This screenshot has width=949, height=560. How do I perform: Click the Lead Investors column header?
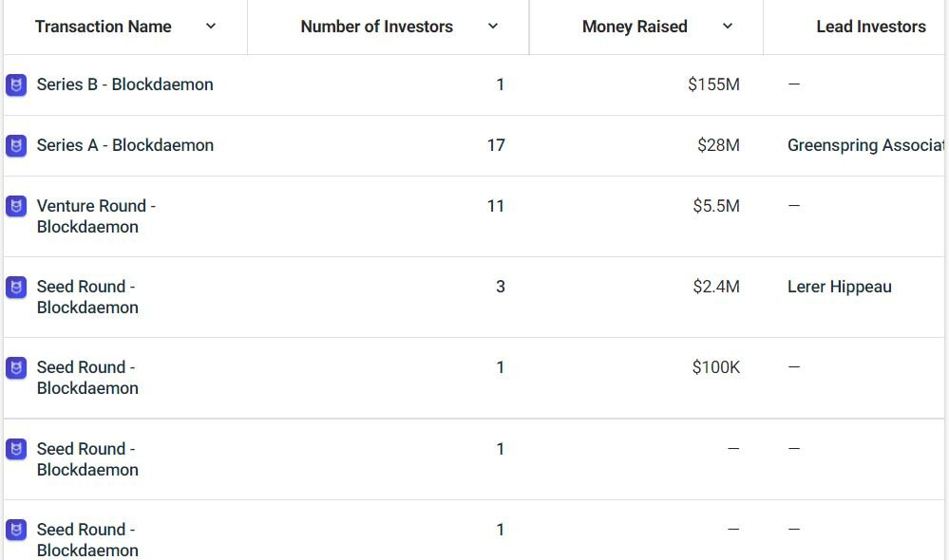870,27
